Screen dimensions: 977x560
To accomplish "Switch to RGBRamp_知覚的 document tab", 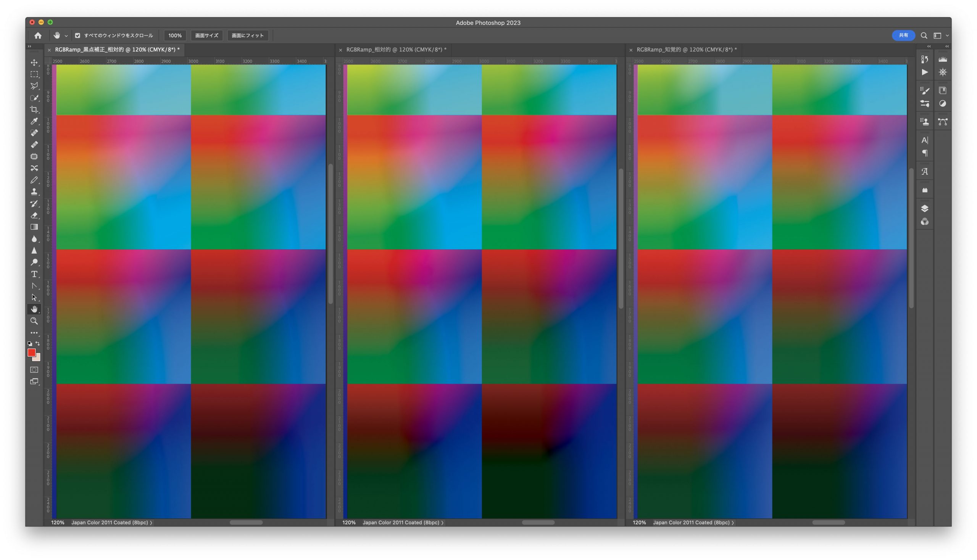I will click(x=687, y=50).
